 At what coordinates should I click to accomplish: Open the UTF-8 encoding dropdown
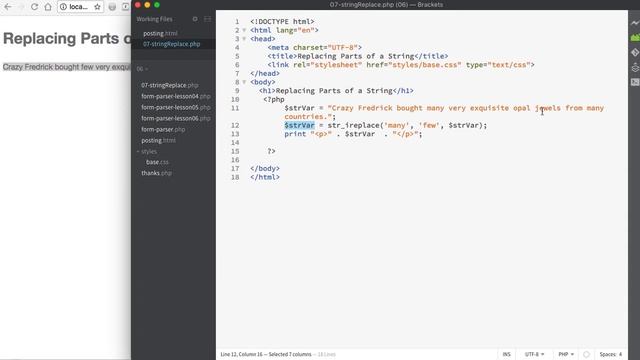coord(534,354)
